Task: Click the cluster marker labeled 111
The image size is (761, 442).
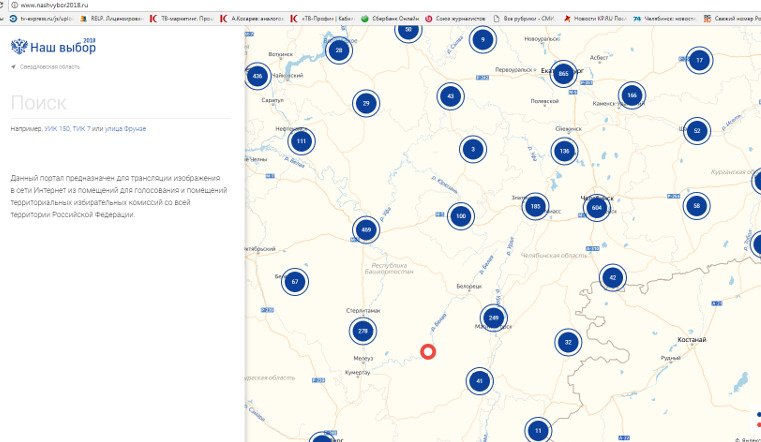Action: click(301, 142)
